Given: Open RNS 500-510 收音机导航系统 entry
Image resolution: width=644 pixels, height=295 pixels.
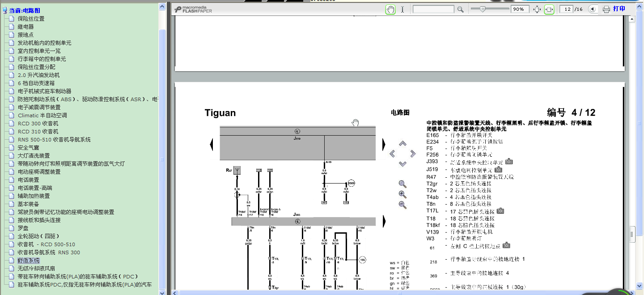Looking at the screenshot, I should click(x=54, y=139).
